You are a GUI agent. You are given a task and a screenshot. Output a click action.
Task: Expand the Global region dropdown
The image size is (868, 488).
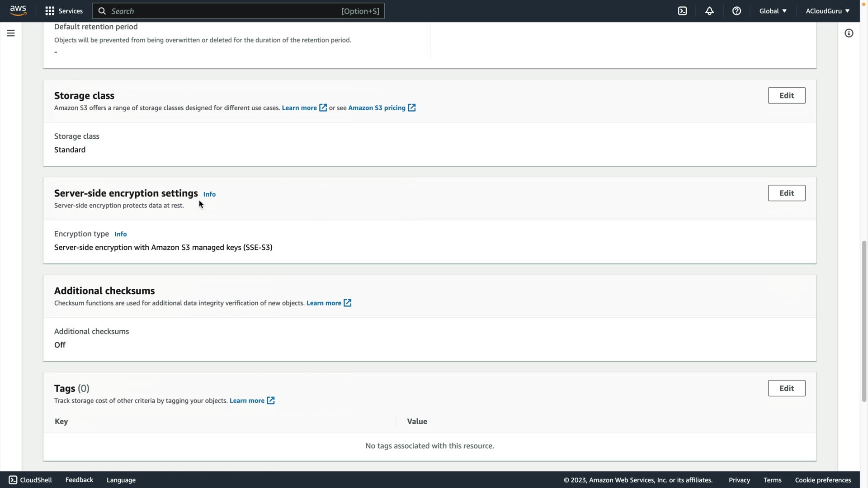coord(773,11)
